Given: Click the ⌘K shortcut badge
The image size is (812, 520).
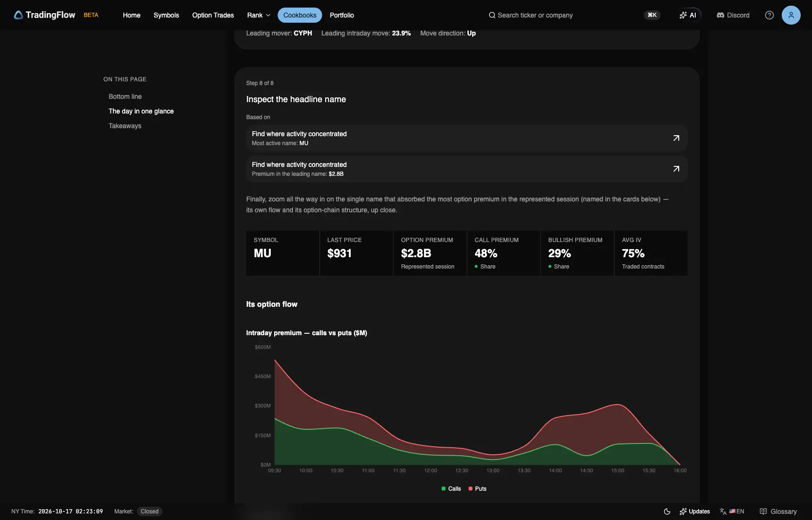Looking at the screenshot, I should [652, 15].
